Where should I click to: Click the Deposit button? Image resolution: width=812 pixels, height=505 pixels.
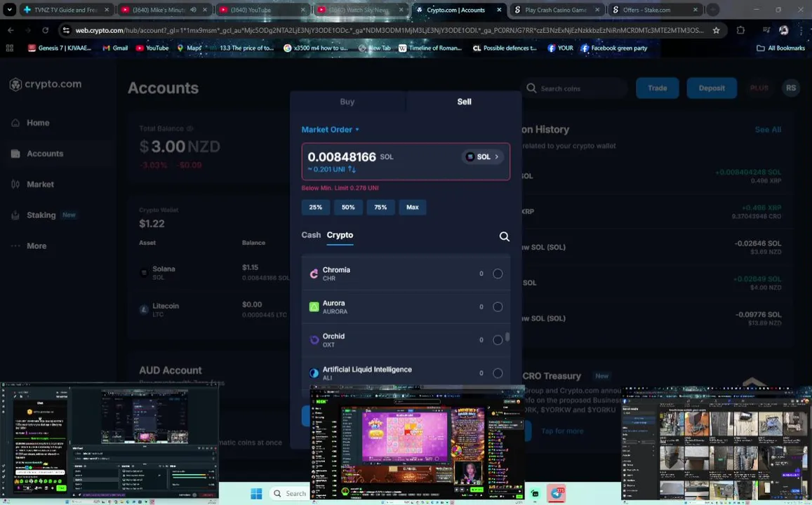[x=712, y=88]
